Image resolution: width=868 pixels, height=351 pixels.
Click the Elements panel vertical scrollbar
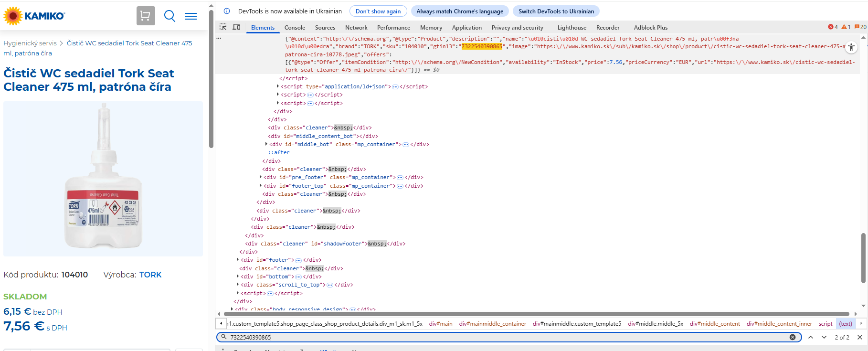click(x=863, y=258)
